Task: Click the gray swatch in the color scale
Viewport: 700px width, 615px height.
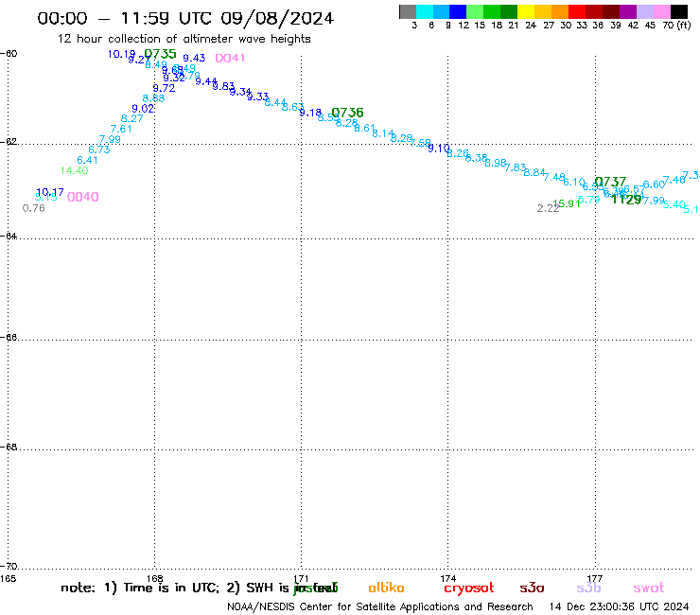Action: 408,11
